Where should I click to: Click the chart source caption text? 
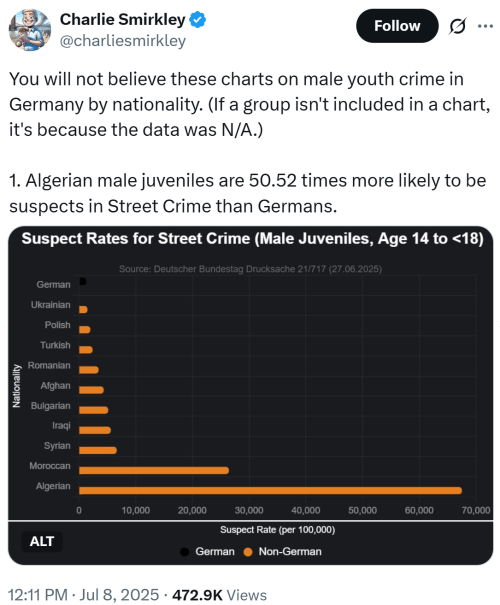coord(250,269)
